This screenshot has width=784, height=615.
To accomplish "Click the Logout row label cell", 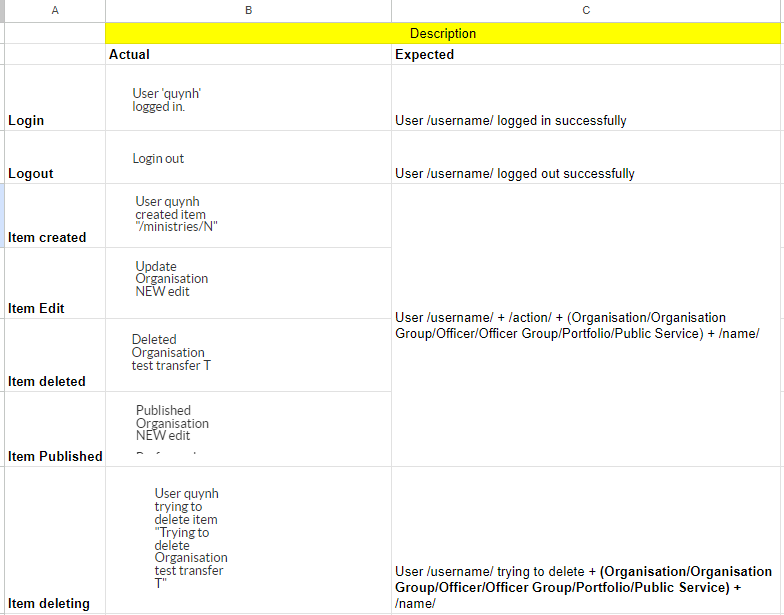I will pyautogui.click(x=55, y=158).
